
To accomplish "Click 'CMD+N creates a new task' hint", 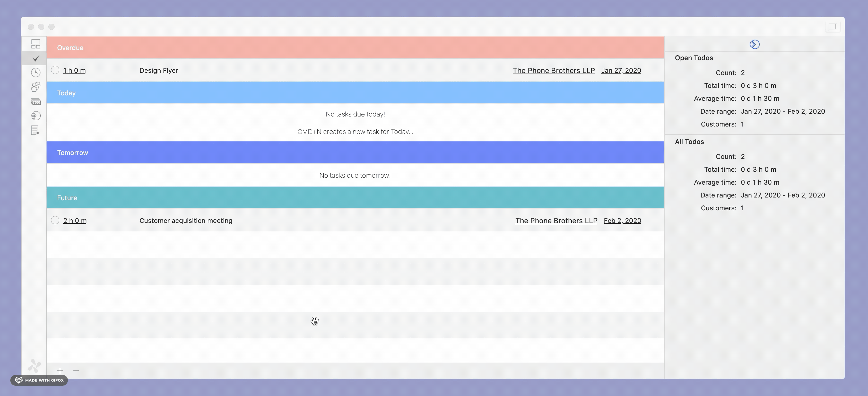I will (x=355, y=132).
